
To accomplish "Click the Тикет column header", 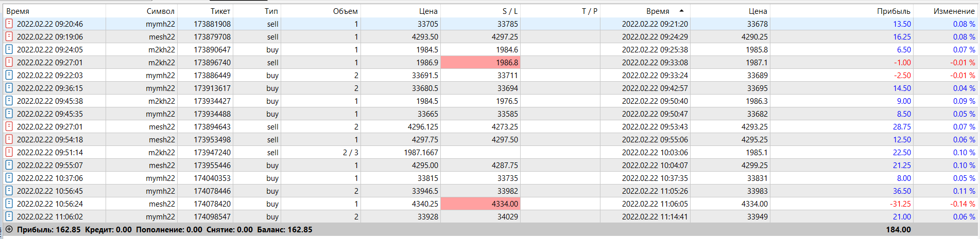I will 220,11.
